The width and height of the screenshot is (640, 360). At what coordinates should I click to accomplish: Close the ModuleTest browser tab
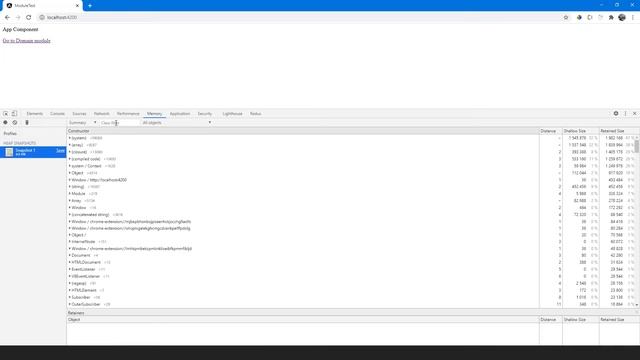coord(77,6)
